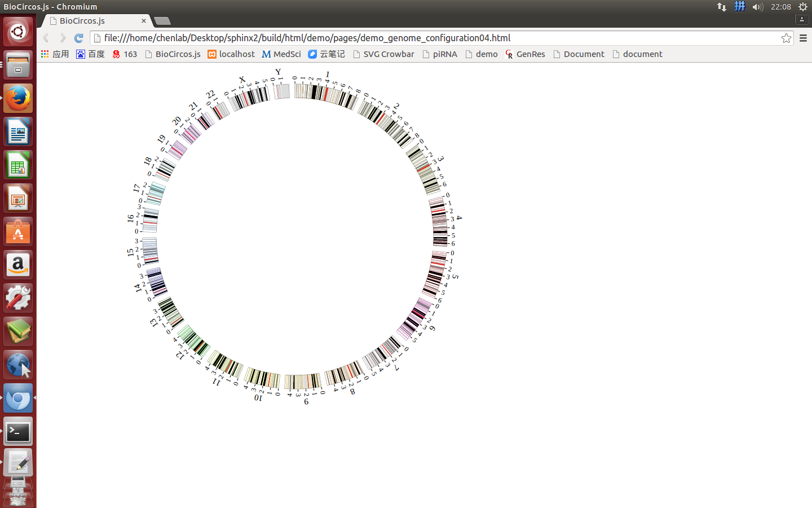Open the 云笔记 bookmark
Viewport: 812px width, 508px height.
coord(326,54)
